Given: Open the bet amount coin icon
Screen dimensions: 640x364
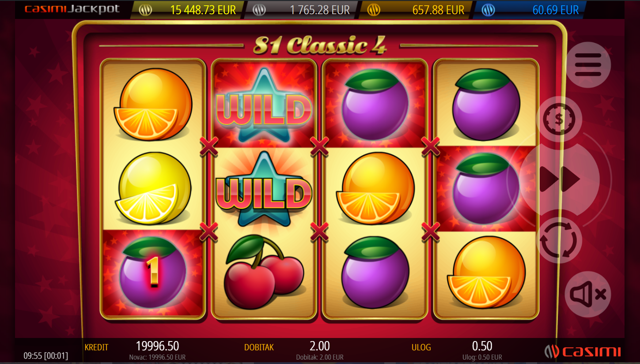Looking at the screenshot, I should 559,119.
